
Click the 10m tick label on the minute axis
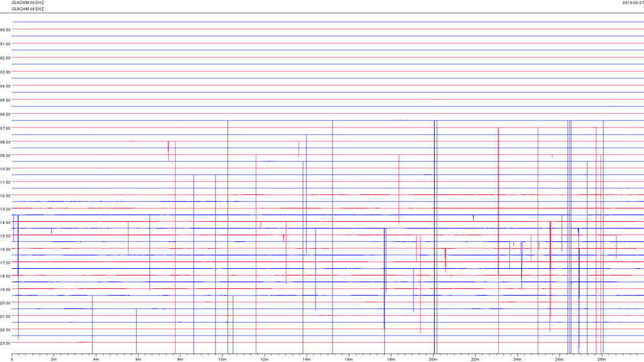pyautogui.click(x=222, y=359)
